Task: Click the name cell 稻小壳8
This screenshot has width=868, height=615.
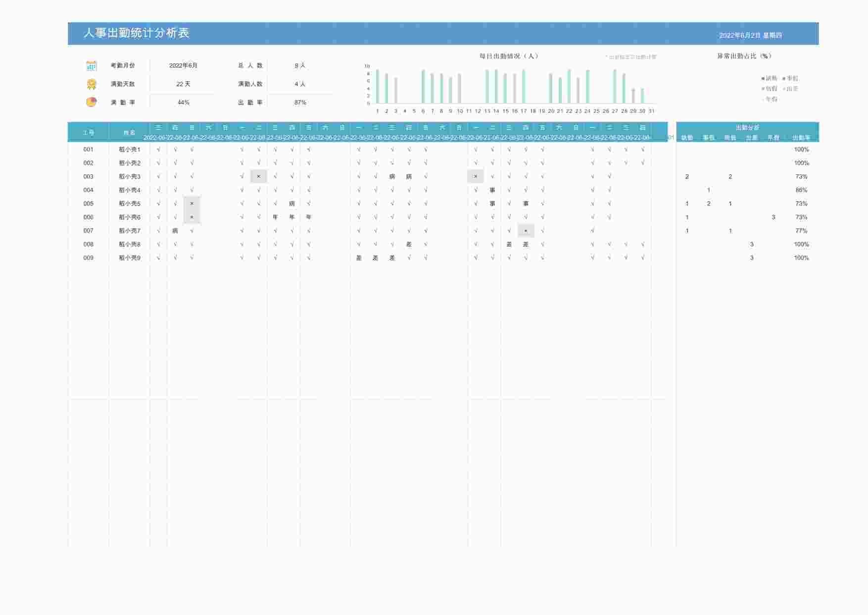Action: coord(129,244)
